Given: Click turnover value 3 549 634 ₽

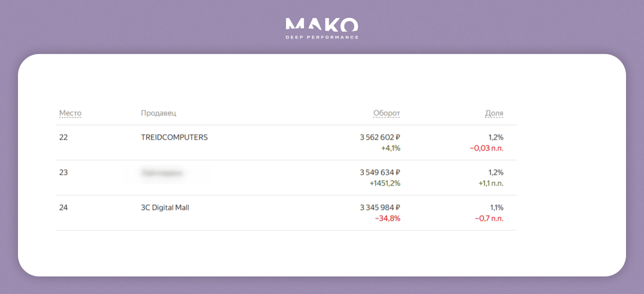Looking at the screenshot, I should tap(380, 173).
